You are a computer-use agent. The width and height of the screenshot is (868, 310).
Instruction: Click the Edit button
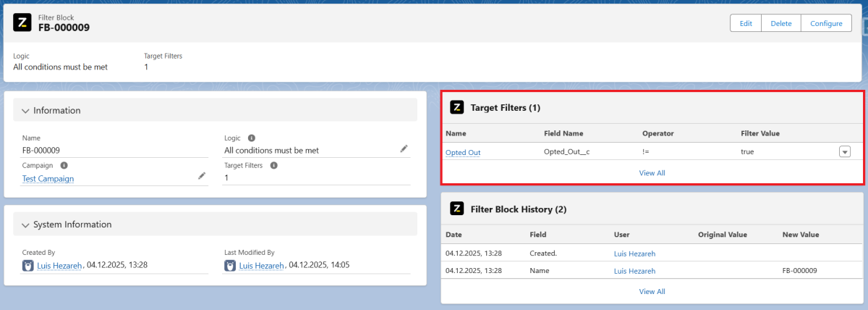coord(745,23)
